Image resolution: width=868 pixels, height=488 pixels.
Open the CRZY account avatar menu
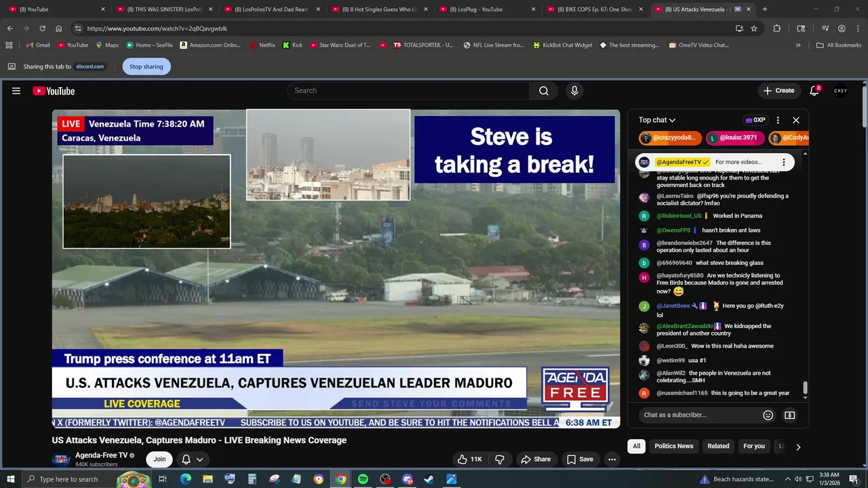click(840, 91)
